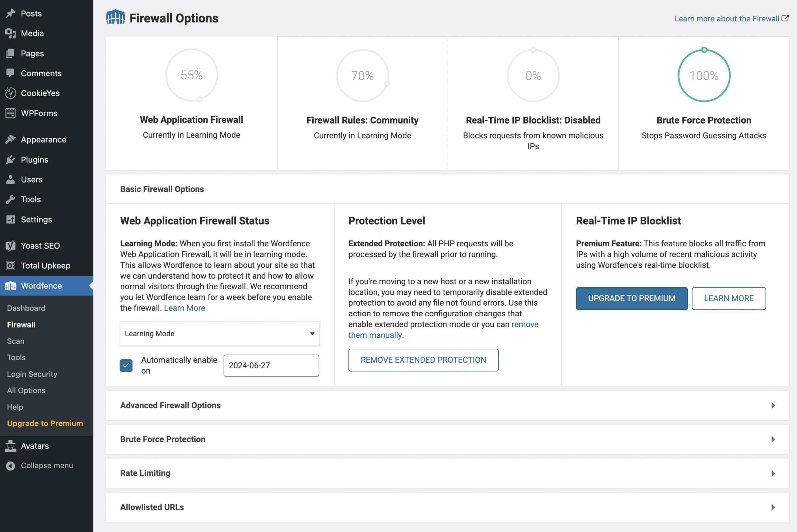Screen dimensions: 797x532
Task: Click the Brute Force Protection card title
Action: tap(704, 120)
